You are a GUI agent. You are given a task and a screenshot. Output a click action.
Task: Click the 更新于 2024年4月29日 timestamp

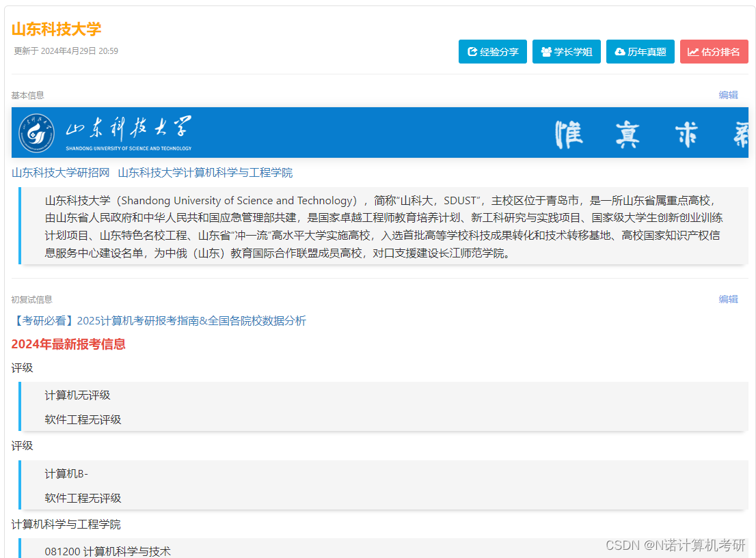pos(66,51)
